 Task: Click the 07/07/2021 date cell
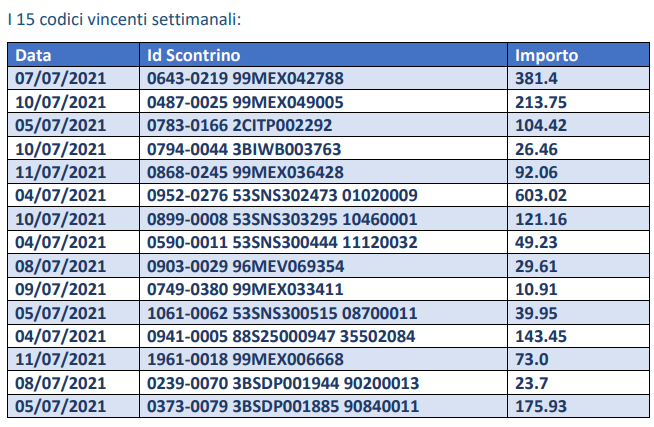(x=73, y=78)
